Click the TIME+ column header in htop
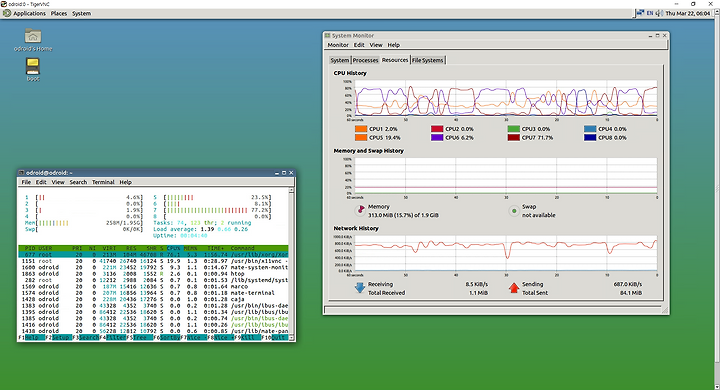The height and width of the screenshot is (390, 720). 215,248
